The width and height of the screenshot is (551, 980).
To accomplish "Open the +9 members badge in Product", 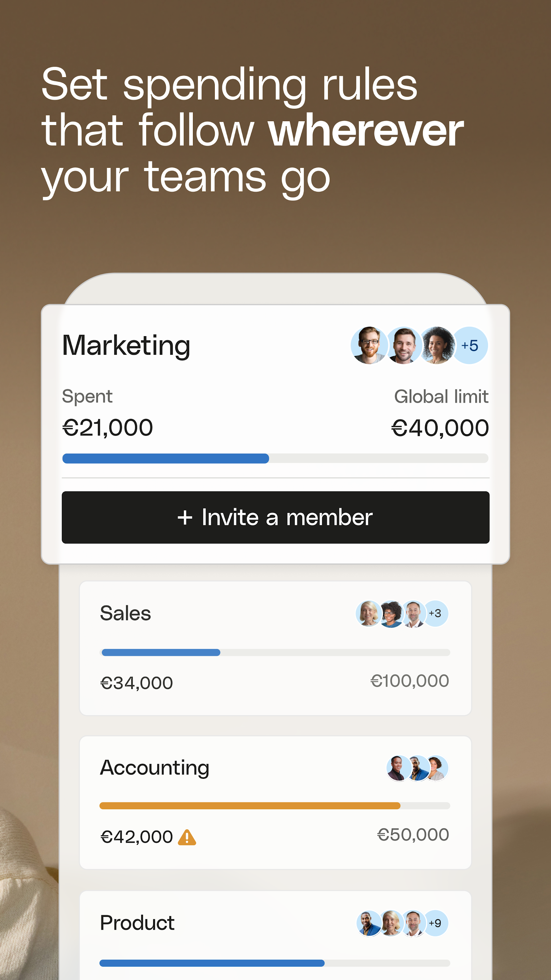I will 435,923.
